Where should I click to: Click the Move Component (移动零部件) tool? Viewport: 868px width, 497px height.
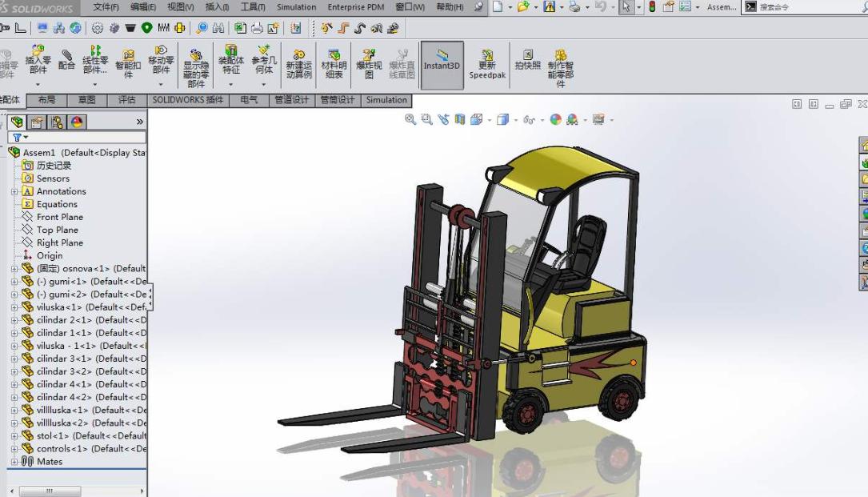pyautogui.click(x=161, y=59)
